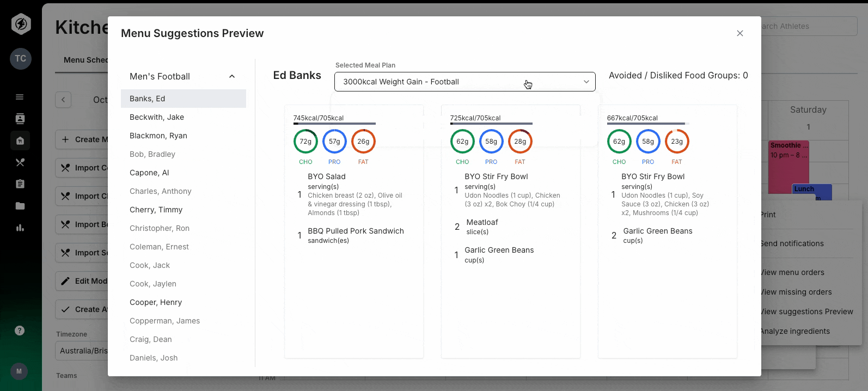Image resolution: width=868 pixels, height=391 pixels.
Task: Select athlete Beckwith, Jake
Action: (184, 117)
